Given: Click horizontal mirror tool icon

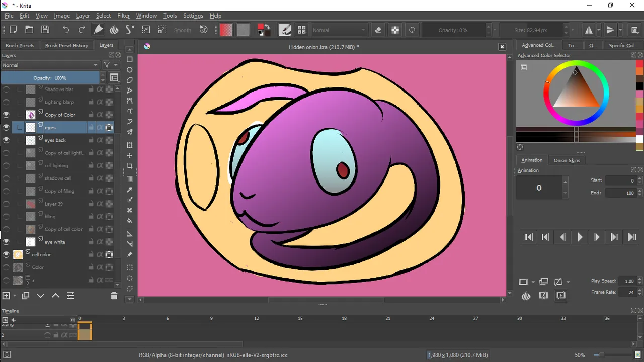Looking at the screenshot, I should 589,30.
